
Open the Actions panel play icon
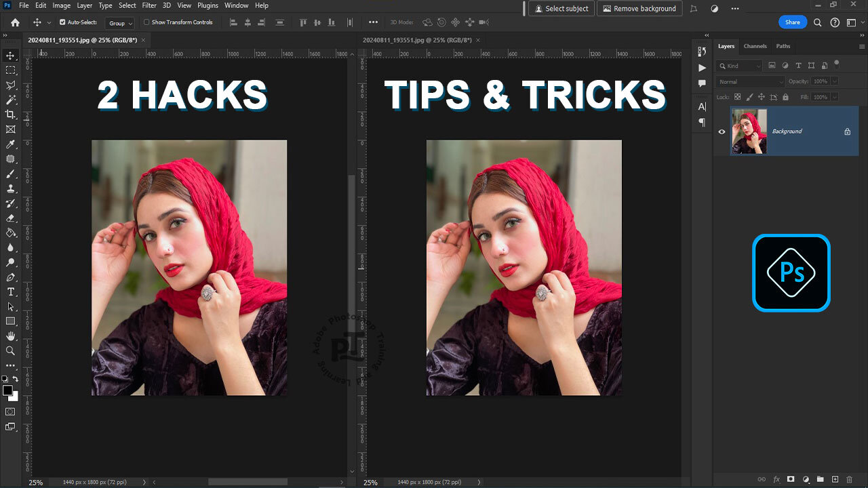tap(702, 68)
